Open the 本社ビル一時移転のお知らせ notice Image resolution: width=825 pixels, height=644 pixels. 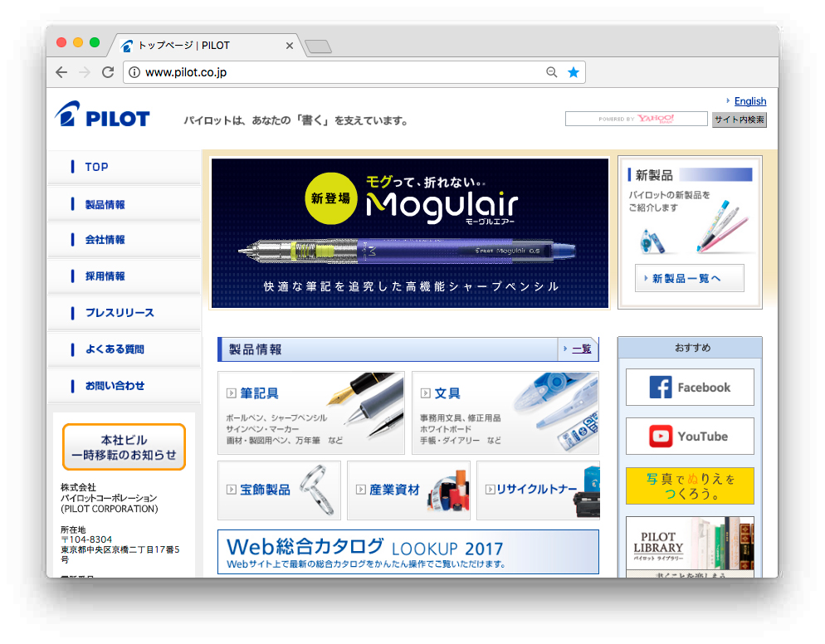click(x=124, y=446)
